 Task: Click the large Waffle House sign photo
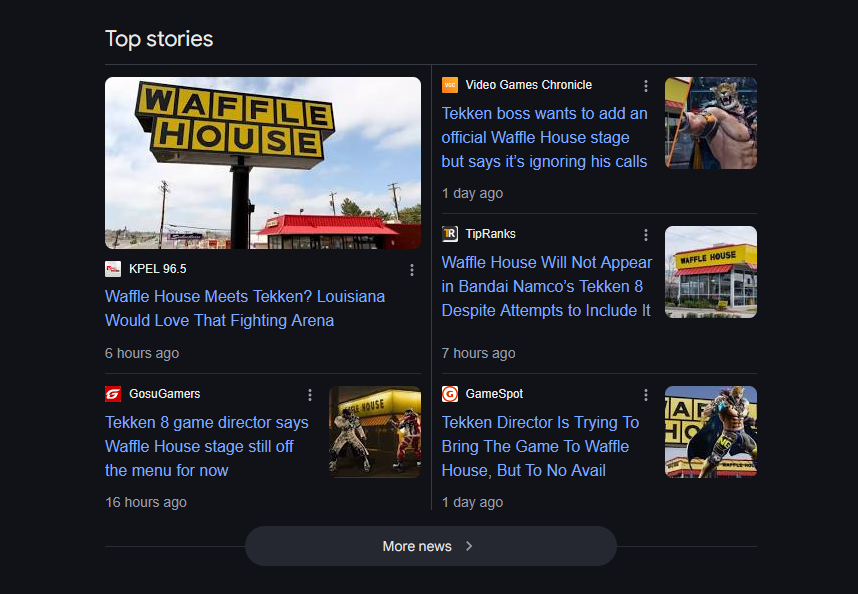263,163
